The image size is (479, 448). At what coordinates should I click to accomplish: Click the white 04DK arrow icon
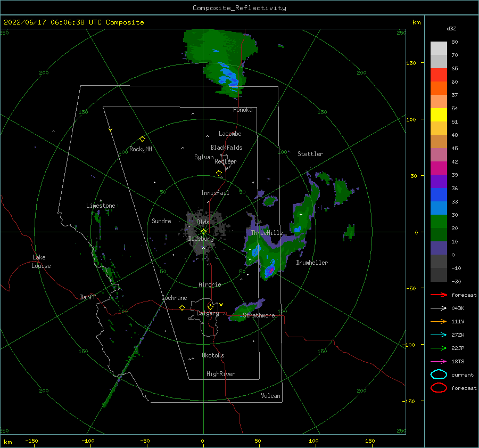(x=439, y=308)
